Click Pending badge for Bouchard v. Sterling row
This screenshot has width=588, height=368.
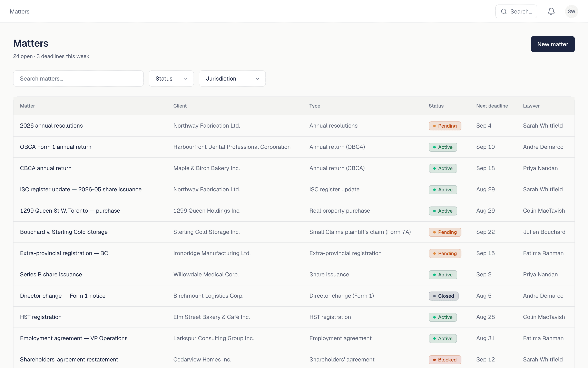445,232
